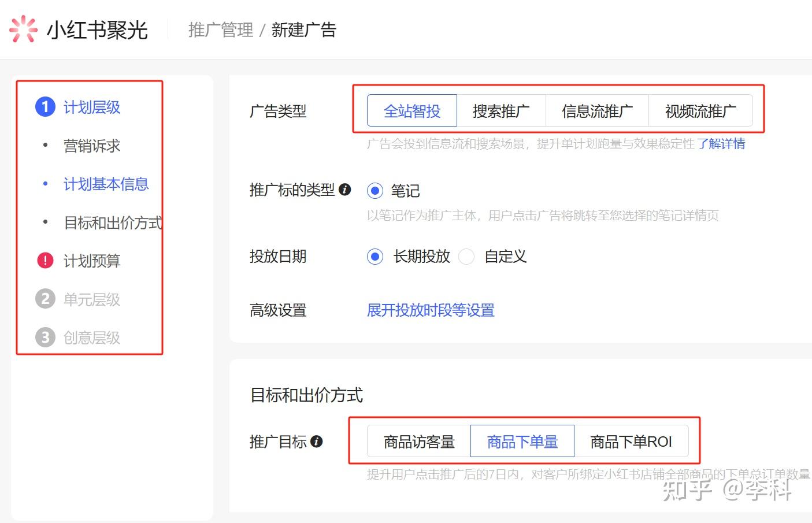Click the 小红书聚光 logo icon
This screenshot has width=812, height=523.
pos(23,29)
